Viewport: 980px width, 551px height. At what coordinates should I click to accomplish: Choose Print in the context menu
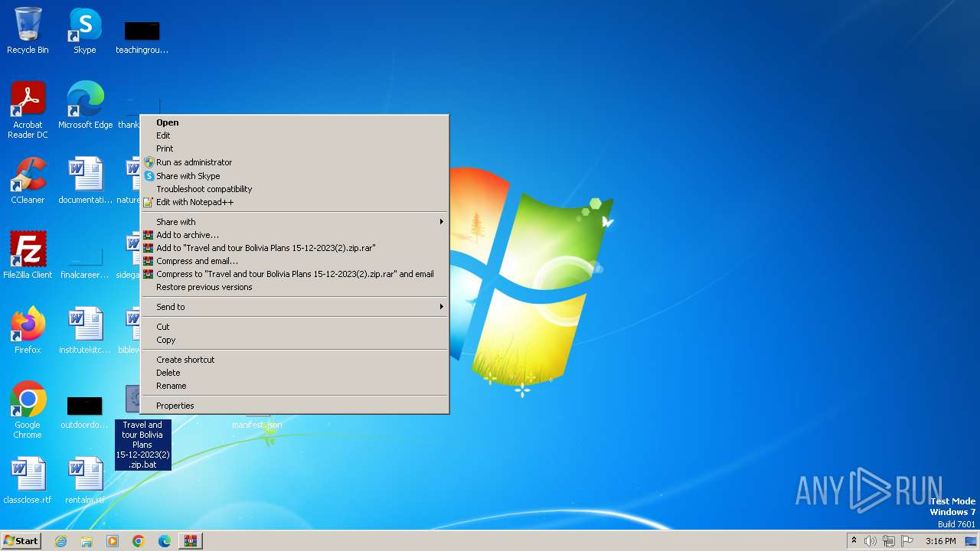295,148
